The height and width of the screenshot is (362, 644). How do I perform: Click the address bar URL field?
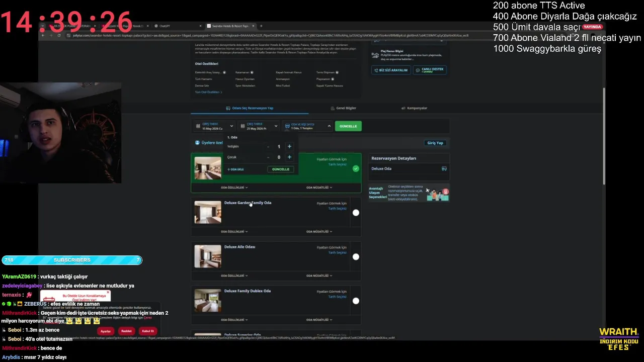[272, 35]
